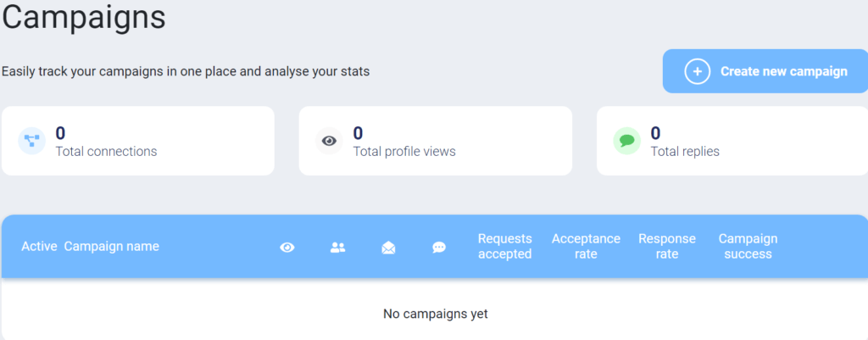Select the Response rate column header
The image size is (868, 340).
coord(667,247)
